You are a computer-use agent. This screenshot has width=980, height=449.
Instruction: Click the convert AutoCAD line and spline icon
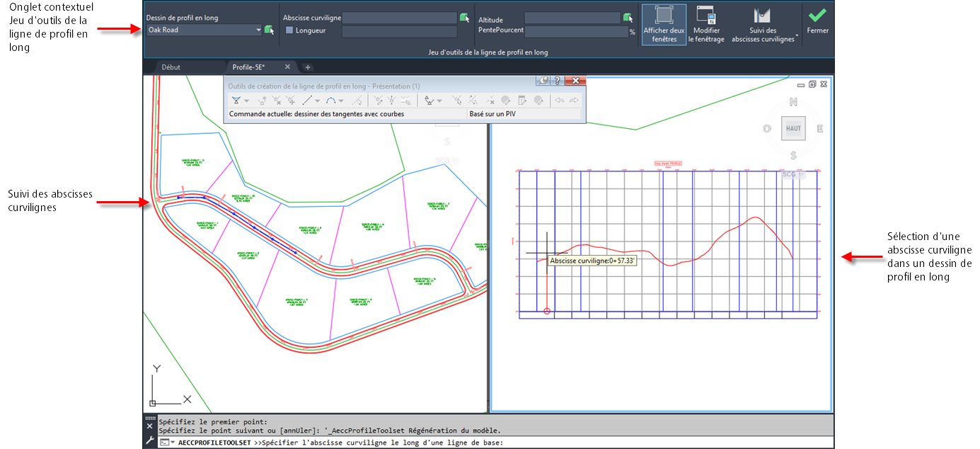pos(357,101)
